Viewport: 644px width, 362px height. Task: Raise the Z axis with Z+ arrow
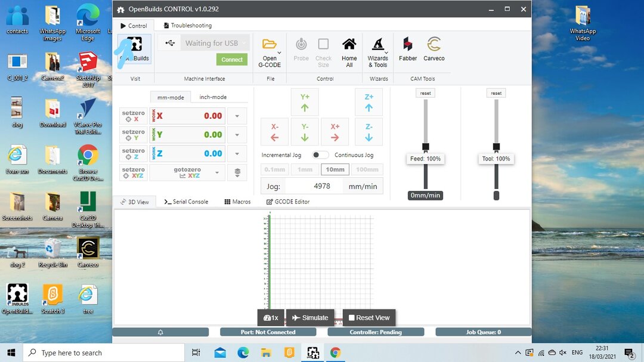[369, 102]
